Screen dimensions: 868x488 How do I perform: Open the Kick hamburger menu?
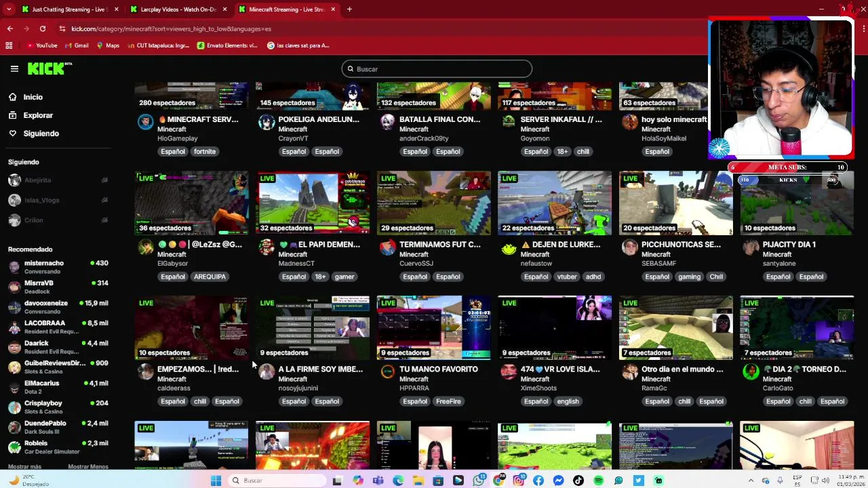14,68
